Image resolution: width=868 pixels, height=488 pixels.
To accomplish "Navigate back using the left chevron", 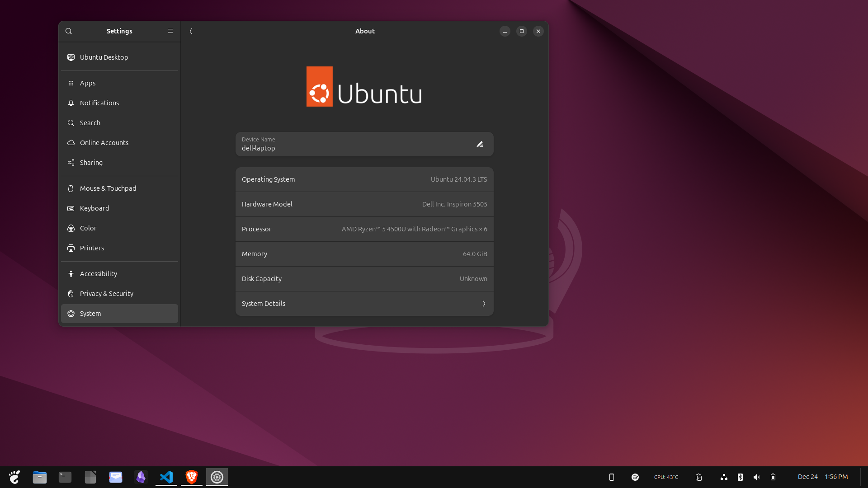I will tap(191, 31).
